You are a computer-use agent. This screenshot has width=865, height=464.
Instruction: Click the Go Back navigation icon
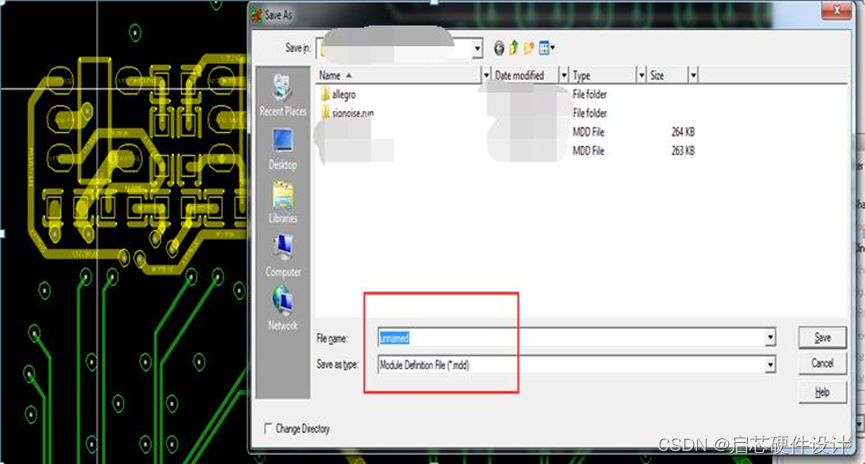(499, 47)
